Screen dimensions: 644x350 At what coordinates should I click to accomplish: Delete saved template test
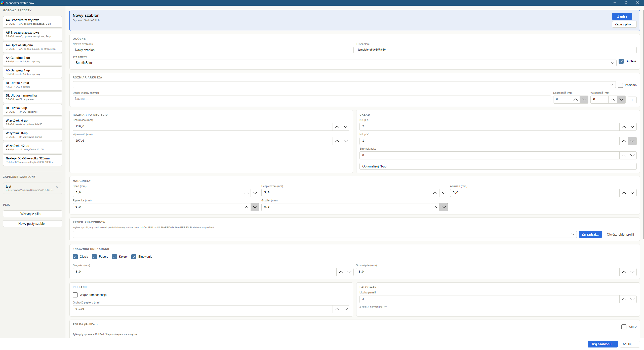[x=57, y=187]
